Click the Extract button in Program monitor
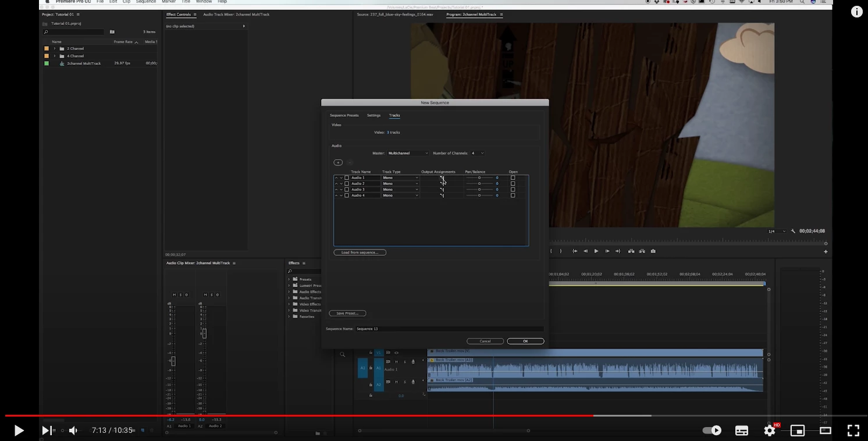This screenshot has width=868, height=441. point(642,251)
